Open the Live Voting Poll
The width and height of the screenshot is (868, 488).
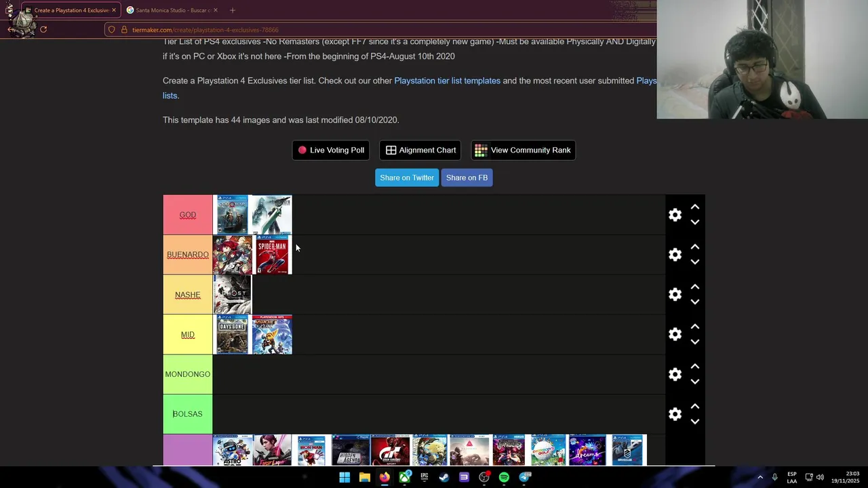pyautogui.click(x=331, y=150)
